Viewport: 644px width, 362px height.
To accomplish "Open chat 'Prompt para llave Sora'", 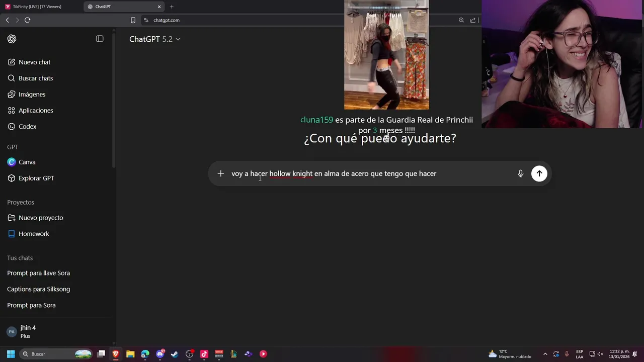I will 38,273.
